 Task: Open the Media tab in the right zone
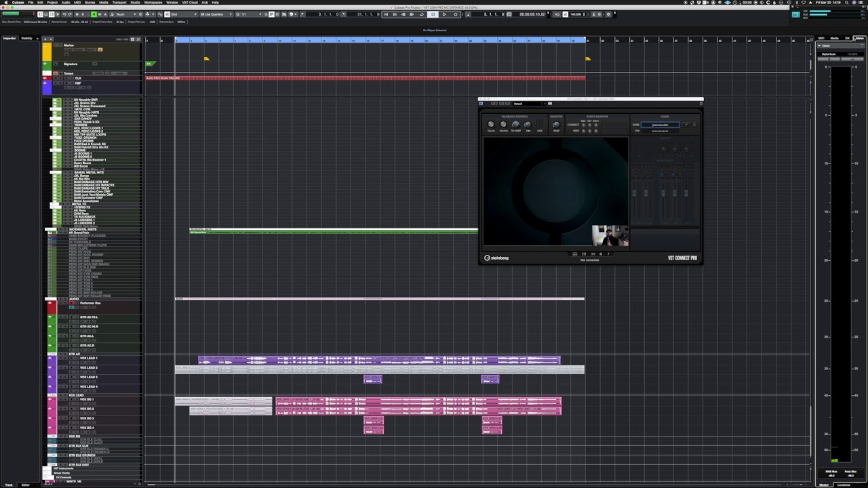(835, 38)
